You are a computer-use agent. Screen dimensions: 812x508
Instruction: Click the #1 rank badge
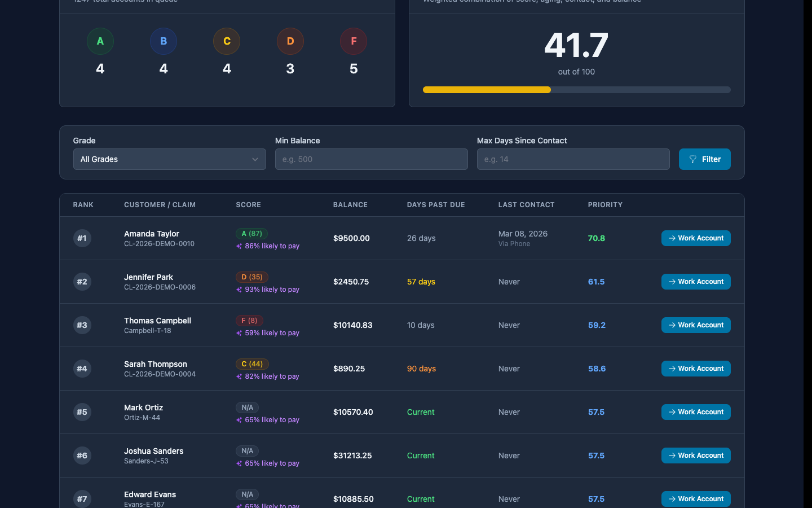point(82,238)
